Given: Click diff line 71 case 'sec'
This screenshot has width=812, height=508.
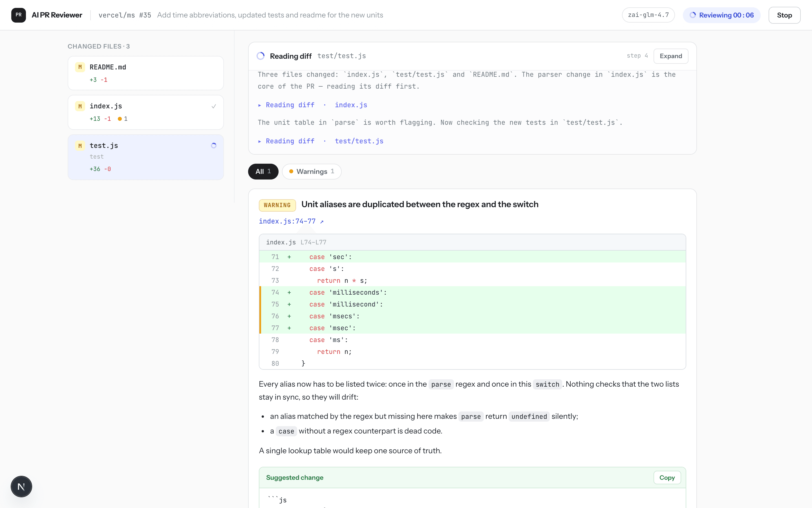Looking at the screenshot, I should (x=473, y=257).
